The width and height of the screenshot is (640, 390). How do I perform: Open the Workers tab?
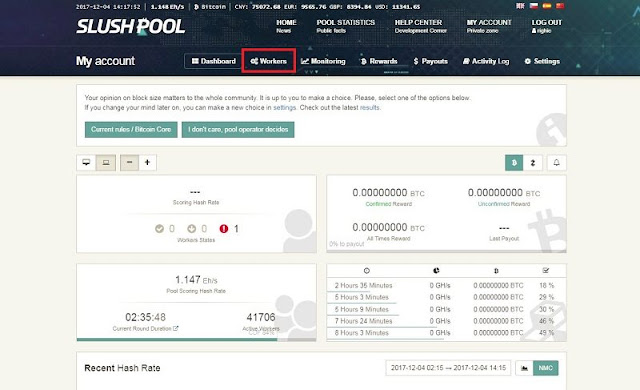[x=268, y=61]
